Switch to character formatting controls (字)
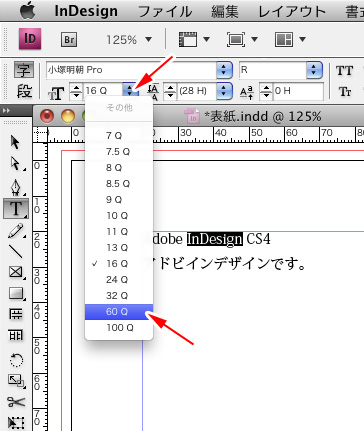Image resolution: width=364 pixels, height=431 pixels. [x=24, y=70]
